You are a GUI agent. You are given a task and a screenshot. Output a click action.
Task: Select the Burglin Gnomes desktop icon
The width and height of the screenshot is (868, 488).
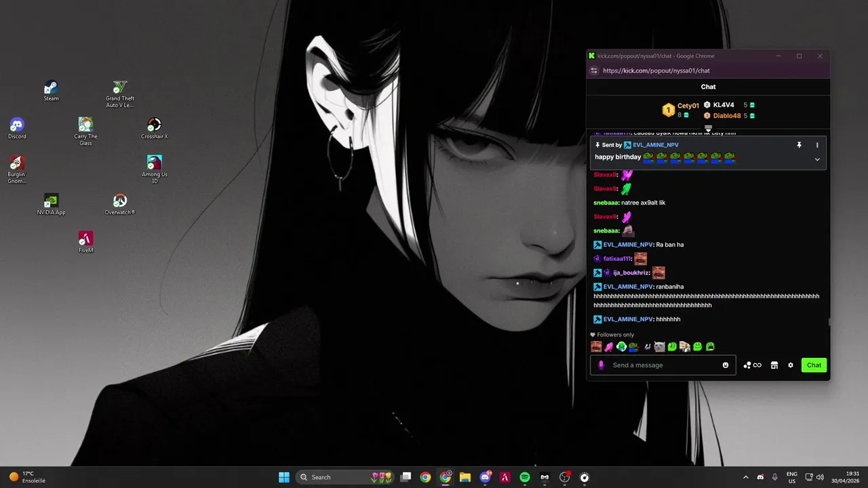tap(17, 169)
